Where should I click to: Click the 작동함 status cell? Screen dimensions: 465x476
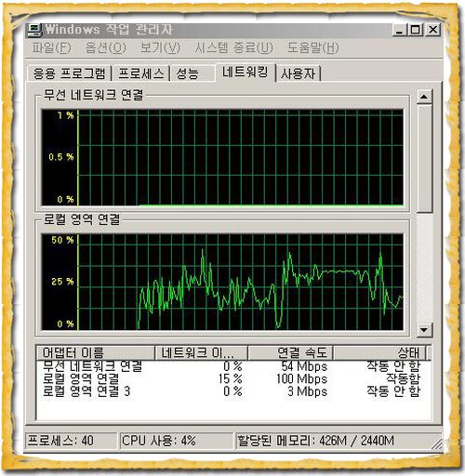point(403,378)
